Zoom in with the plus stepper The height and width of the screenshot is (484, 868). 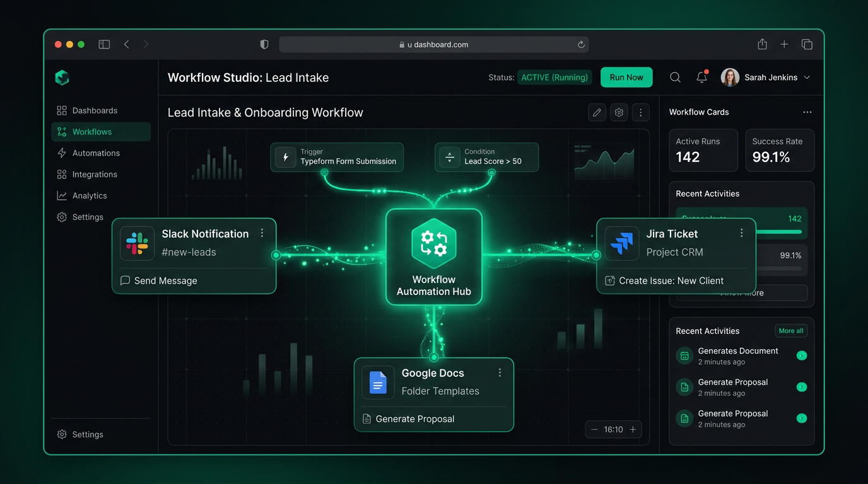(x=633, y=430)
